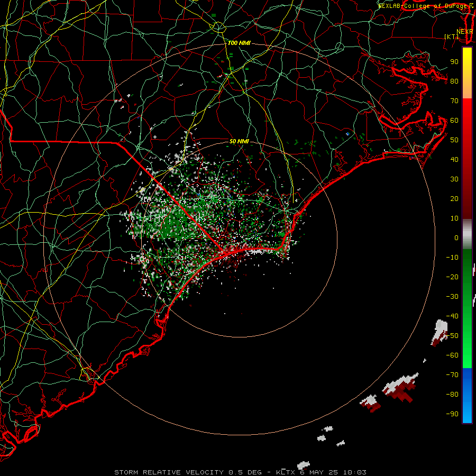This screenshot has height=476, width=476.
Task: Click the 40 value on velocity scale
Action: (x=454, y=159)
